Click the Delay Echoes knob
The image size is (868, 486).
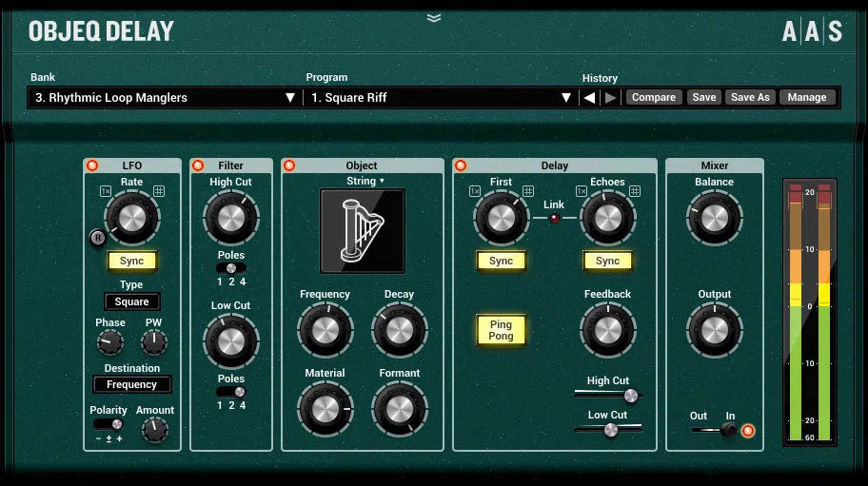(x=607, y=218)
